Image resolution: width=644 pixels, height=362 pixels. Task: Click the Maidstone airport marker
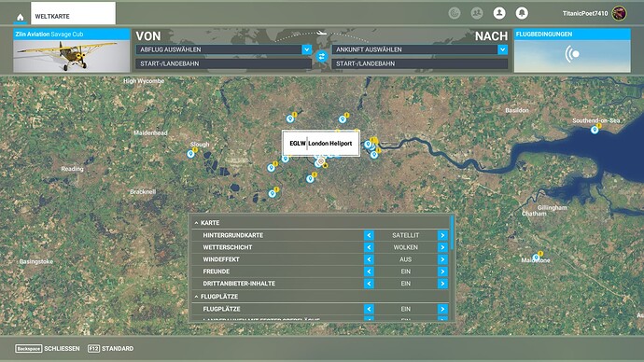(536, 258)
